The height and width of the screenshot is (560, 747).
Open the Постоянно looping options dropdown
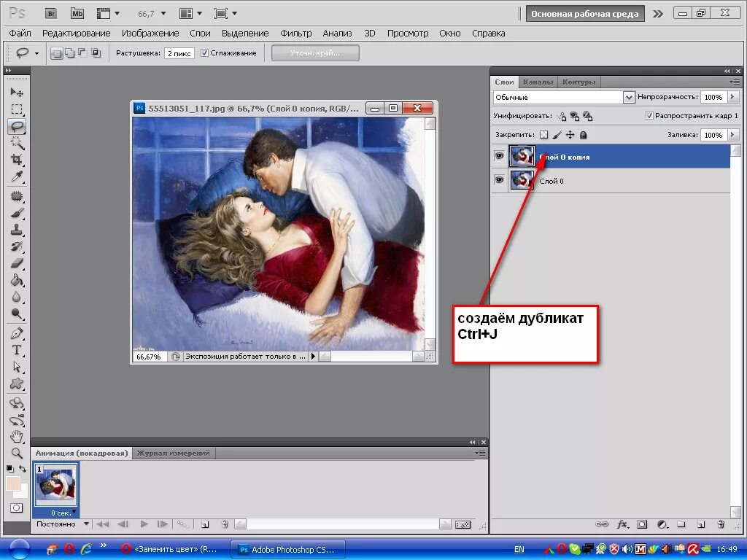click(86, 524)
